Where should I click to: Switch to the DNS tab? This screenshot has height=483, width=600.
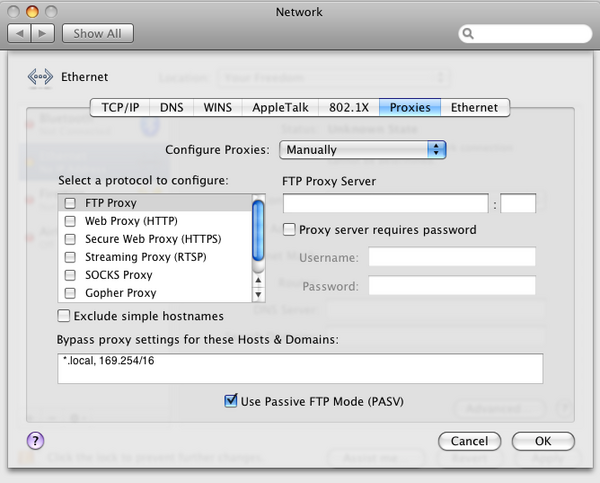tap(171, 108)
